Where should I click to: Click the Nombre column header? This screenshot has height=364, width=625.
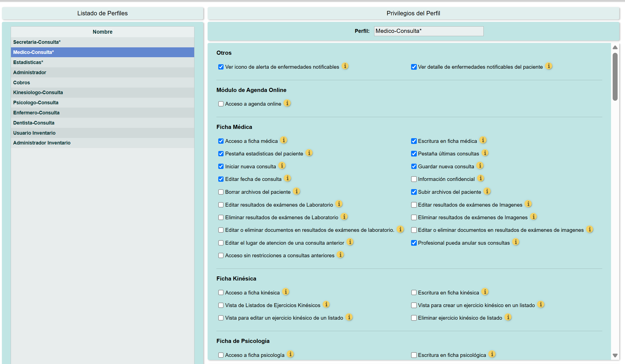[102, 32]
